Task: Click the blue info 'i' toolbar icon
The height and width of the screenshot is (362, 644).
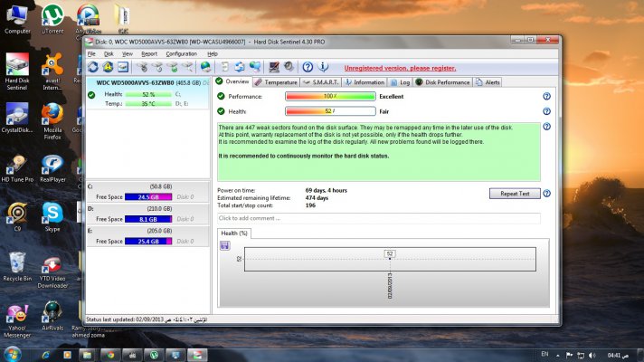Action: pos(323,67)
